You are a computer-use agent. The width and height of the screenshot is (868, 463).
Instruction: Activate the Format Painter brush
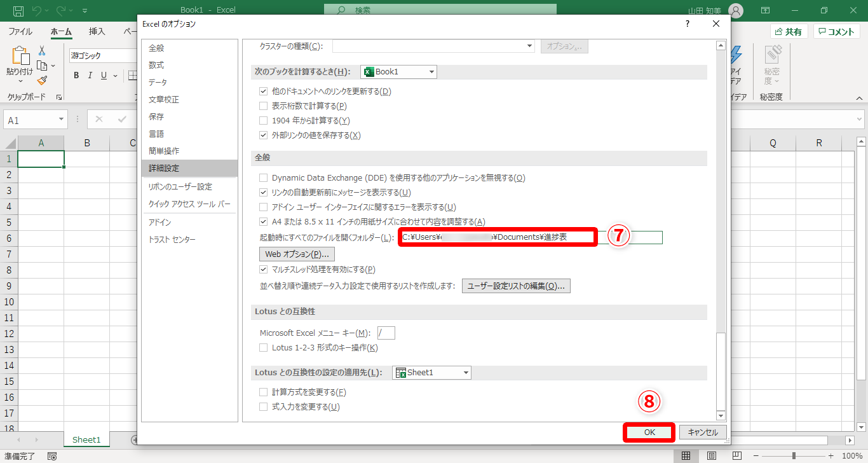point(42,81)
